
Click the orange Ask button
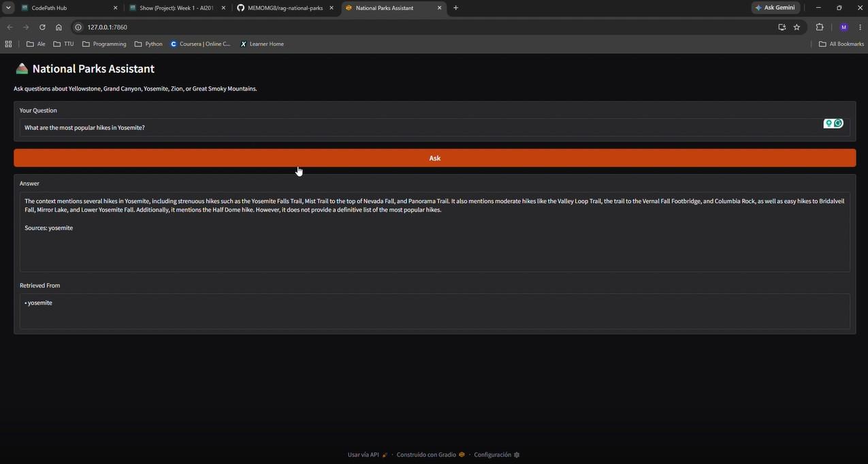pyautogui.click(x=434, y=158)
